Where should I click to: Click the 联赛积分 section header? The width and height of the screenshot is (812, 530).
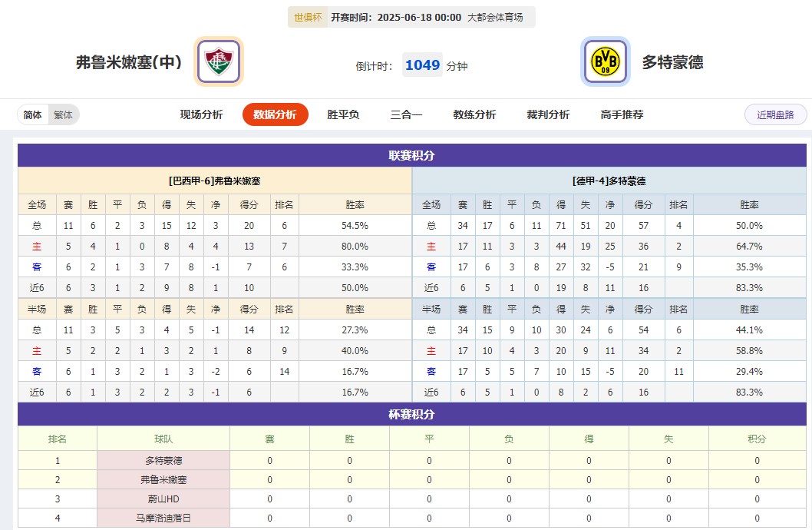[x=411, y=155]
